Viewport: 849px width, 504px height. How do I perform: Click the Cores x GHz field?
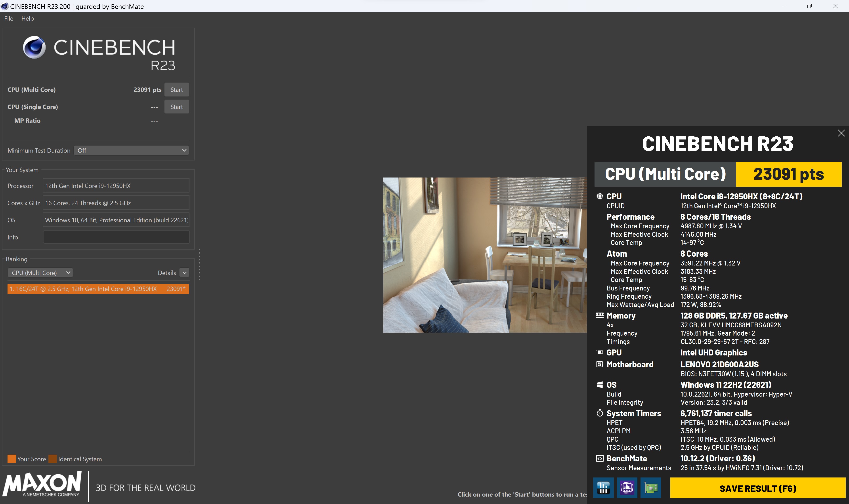(x=116, y=203)
